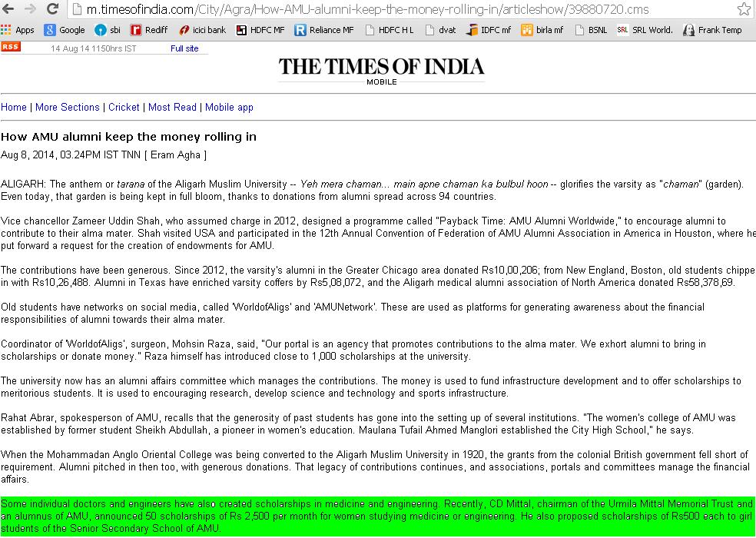
Task: Click The Times of India logo
Action: pyautogui.click(x=381, y=71)
